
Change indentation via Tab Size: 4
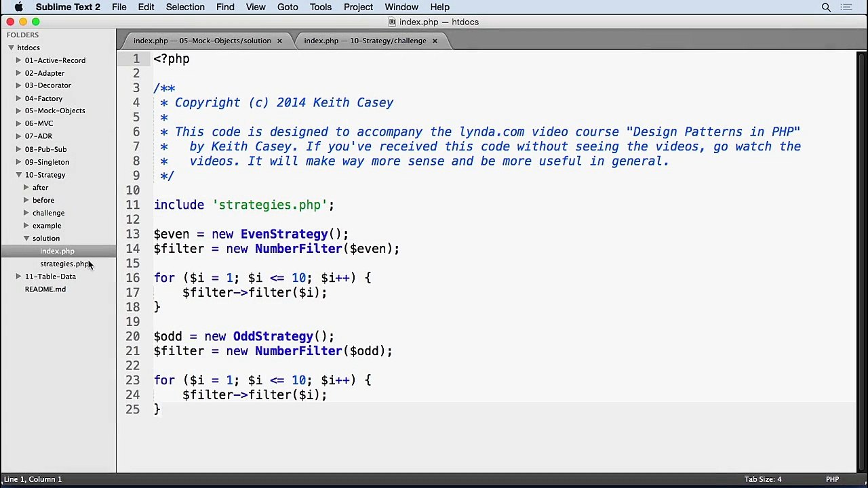[763, 479]
